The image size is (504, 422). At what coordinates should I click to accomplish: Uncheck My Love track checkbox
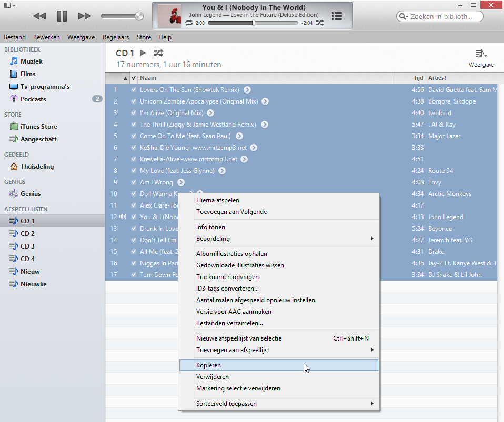tap(134, 171)
